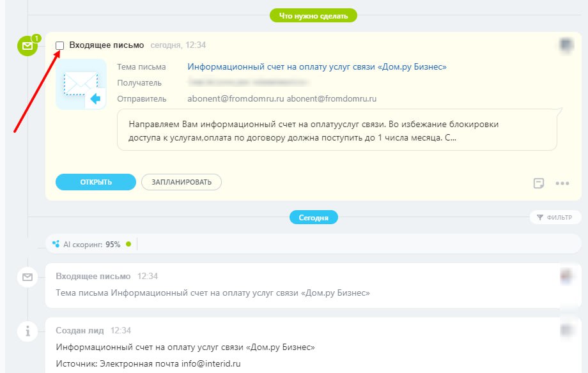The height and width of the screenshot is (373, 588).
Task: Click the large envelope image in the email card
Action: 81,84
